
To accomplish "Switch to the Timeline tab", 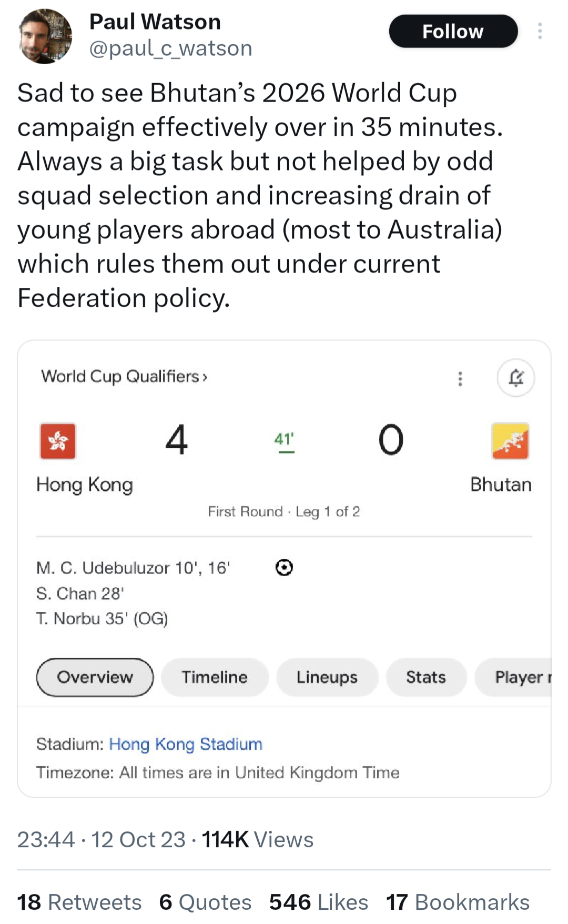I will (x=215, y=677).
